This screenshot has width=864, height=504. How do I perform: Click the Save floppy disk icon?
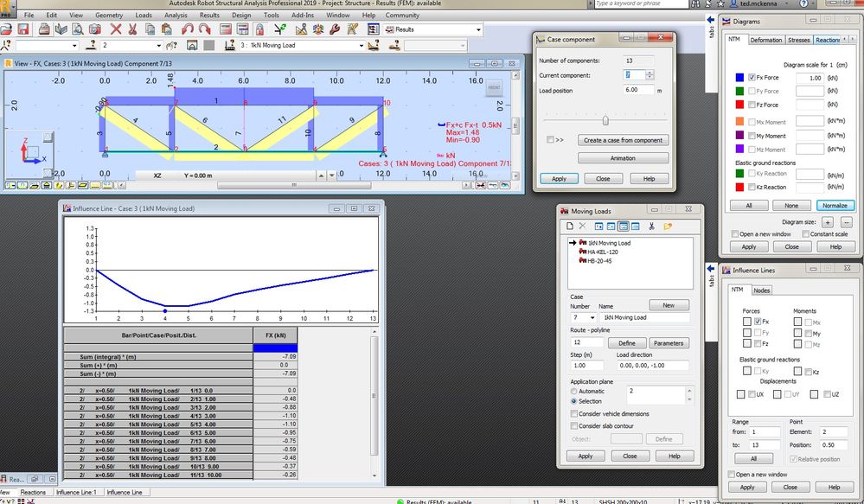point(23,29)
